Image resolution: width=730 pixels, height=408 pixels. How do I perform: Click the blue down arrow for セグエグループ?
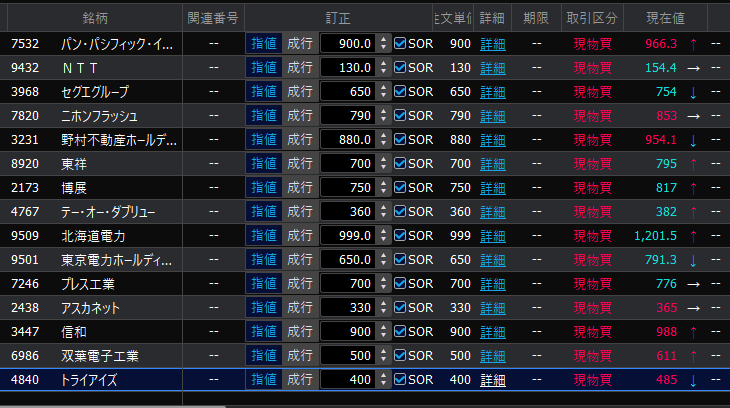[693, 92]
